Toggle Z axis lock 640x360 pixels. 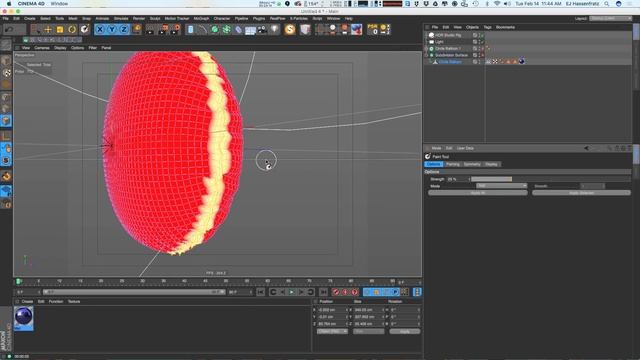124,29
